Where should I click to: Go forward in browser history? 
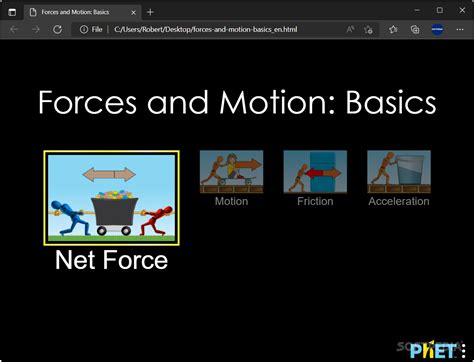36,30
